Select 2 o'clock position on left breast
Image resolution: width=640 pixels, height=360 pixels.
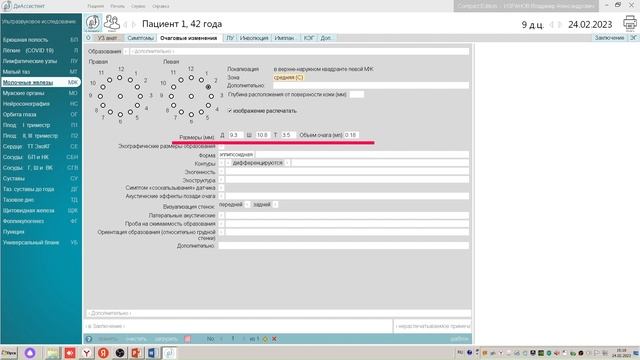[209, 87]
